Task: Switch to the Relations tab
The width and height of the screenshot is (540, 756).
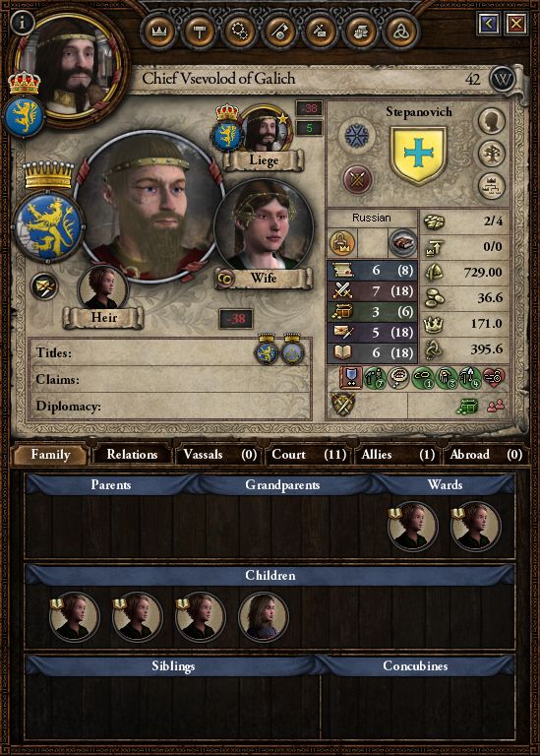Action: point(132,455)
